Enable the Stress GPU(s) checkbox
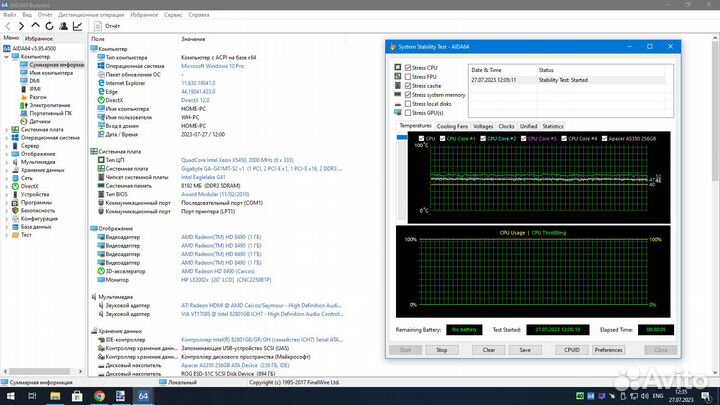 (408, 113)
